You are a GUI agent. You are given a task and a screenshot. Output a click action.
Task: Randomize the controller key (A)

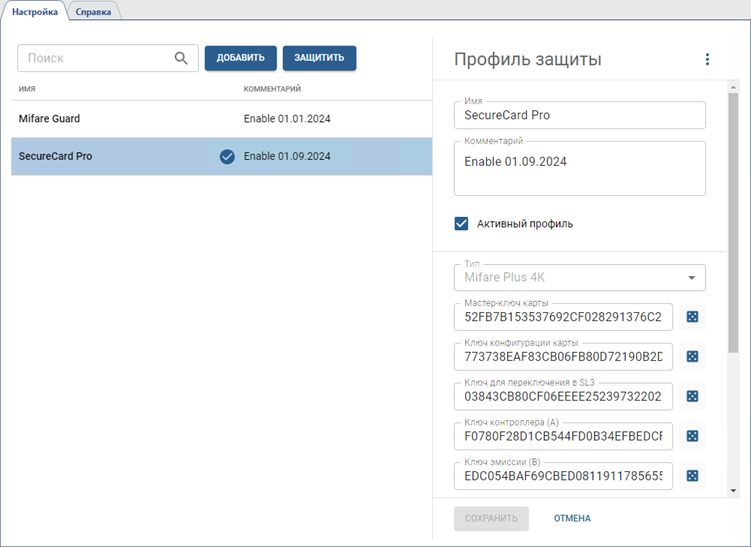click(x=691, y=436)
